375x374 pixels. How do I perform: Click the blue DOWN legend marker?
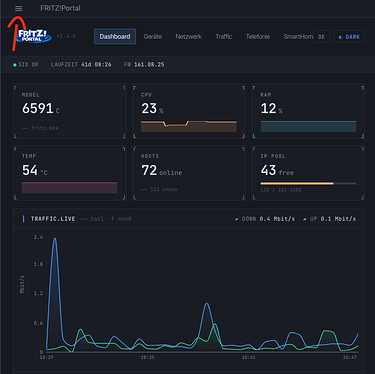(237, 219)
